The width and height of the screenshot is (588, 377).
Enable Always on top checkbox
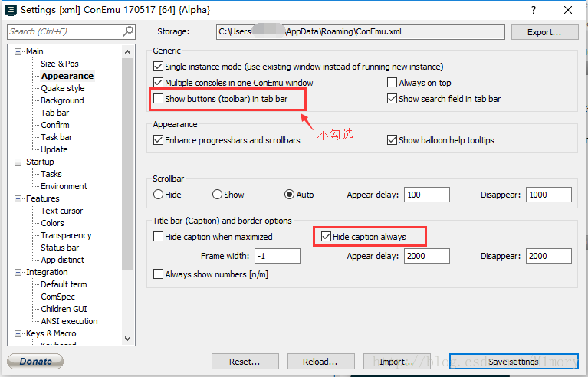click(392, 83)
